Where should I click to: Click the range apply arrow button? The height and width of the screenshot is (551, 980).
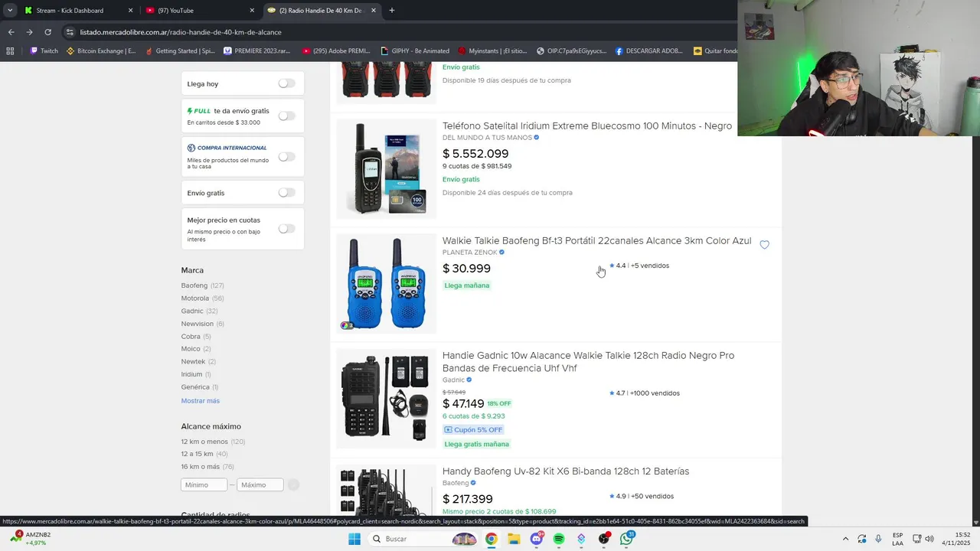[x=293, y=484]
